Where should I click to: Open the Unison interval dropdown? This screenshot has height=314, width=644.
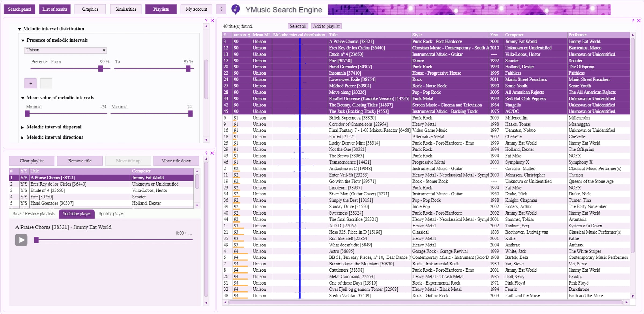[65, 50]
